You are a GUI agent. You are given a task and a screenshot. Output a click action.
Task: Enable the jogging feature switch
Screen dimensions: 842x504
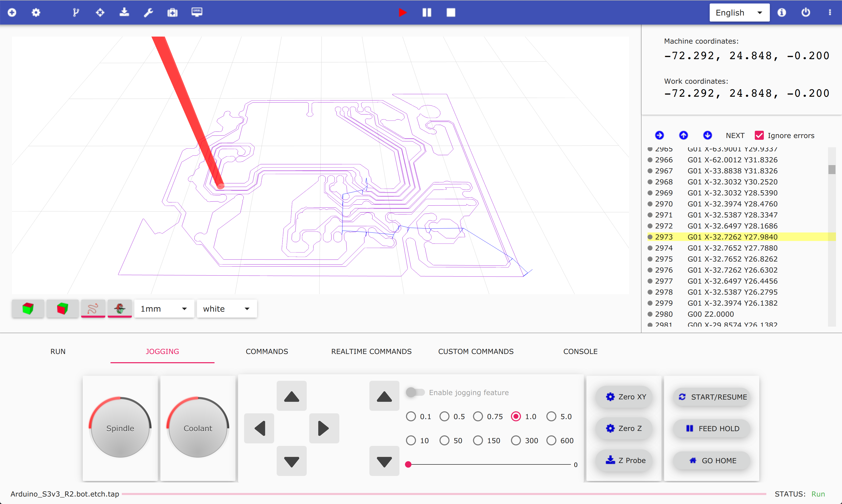pos(415,392)
